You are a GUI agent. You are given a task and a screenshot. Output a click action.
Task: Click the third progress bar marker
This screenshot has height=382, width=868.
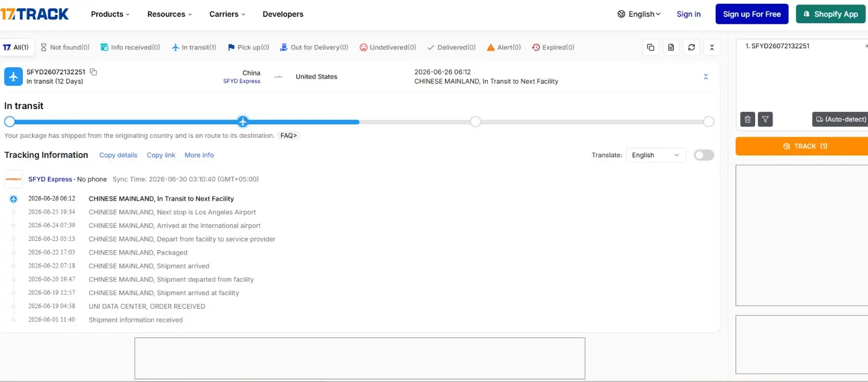coord(476,122)
